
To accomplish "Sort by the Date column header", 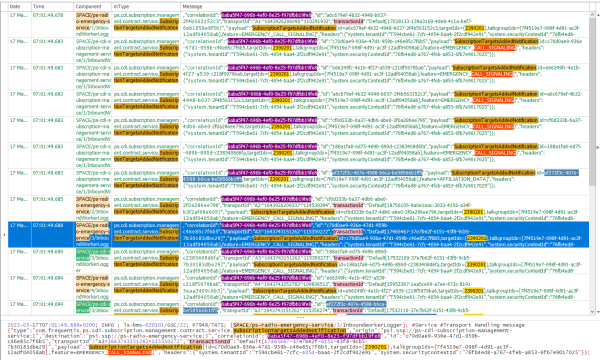I will (20, 7).
